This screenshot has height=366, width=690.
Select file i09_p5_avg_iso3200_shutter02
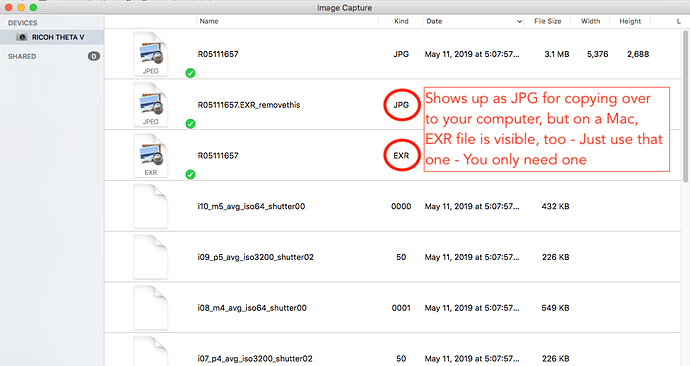tap(256, 257)
